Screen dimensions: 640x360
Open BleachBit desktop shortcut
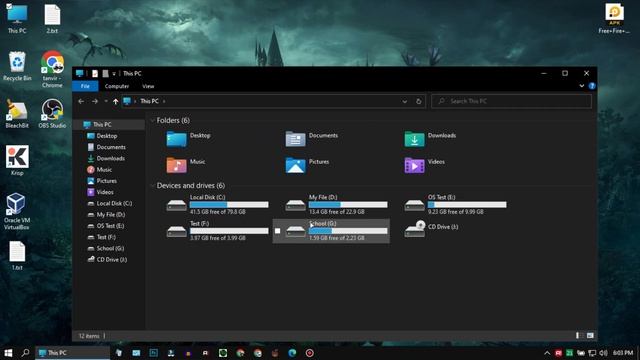17,113
